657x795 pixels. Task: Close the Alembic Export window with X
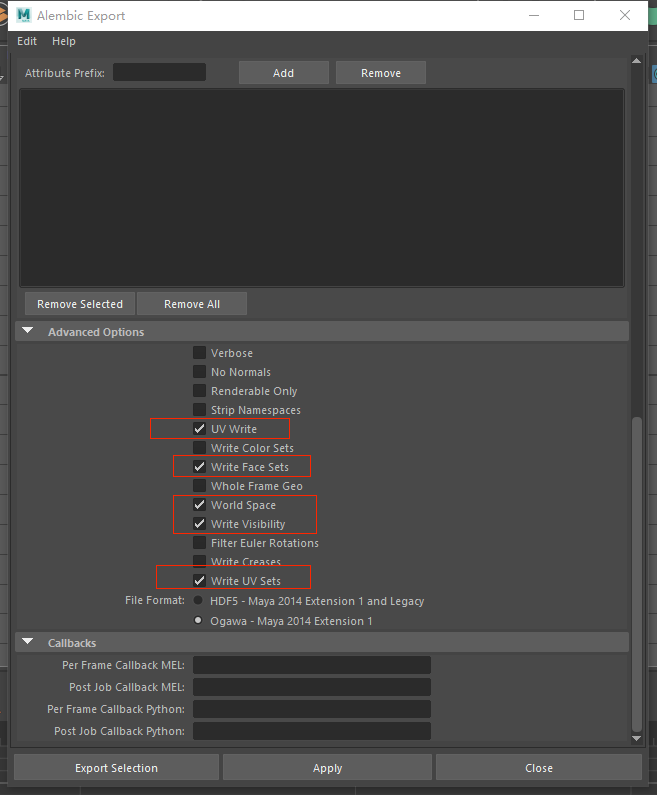[x=625, y=15]
